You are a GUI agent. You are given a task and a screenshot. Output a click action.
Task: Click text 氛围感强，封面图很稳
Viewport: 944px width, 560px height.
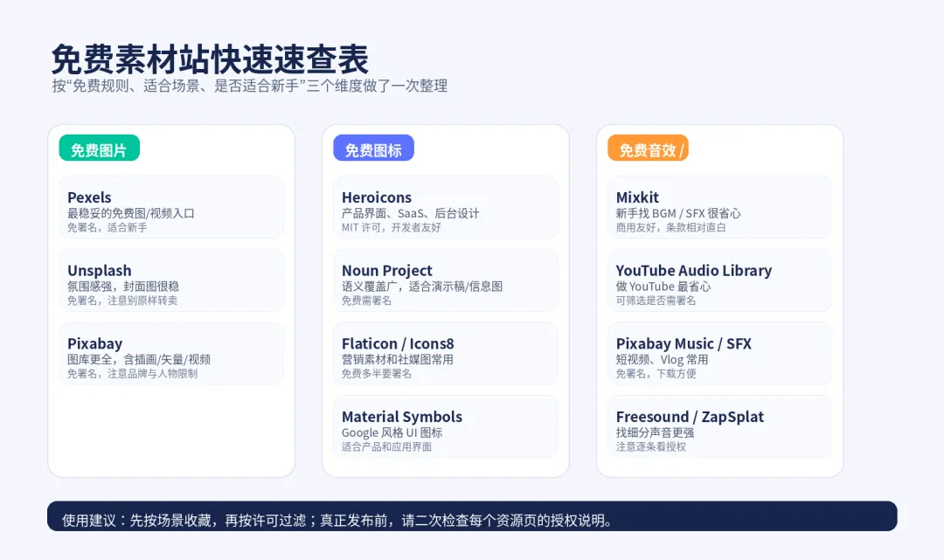pos(123,287)
